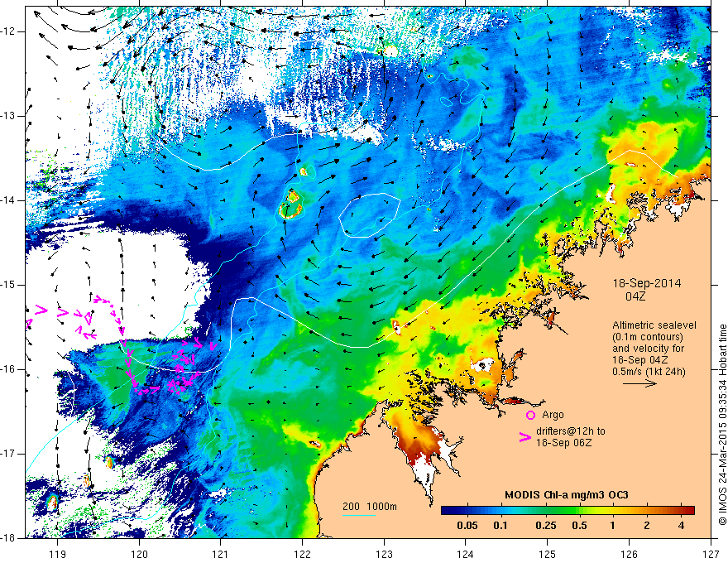This screenshot has height=563, width=728.
Task: Click the cyan 200m isobath legend line
Action: point(359,515)
